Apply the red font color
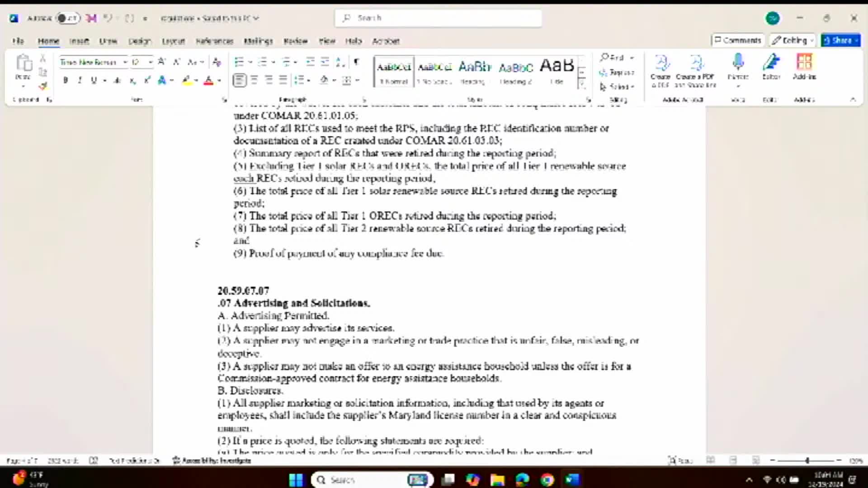868x488 pixels. click(x=208, y=80)
